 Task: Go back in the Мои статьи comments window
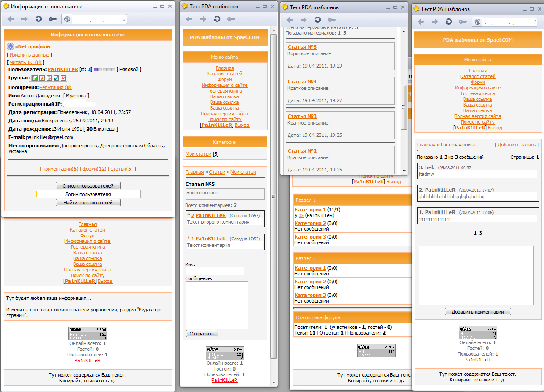[x=189, y=19]
